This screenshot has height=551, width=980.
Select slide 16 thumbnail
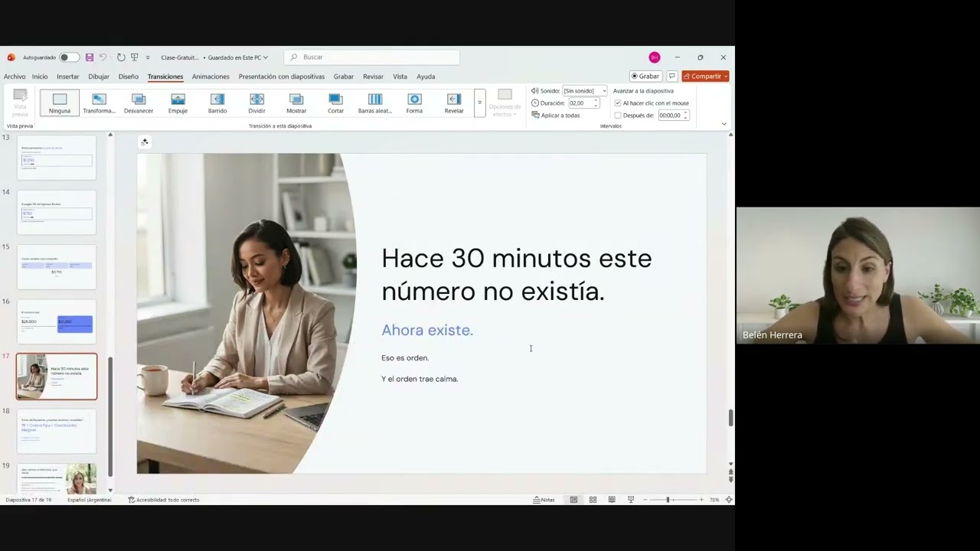coord(57,321)
